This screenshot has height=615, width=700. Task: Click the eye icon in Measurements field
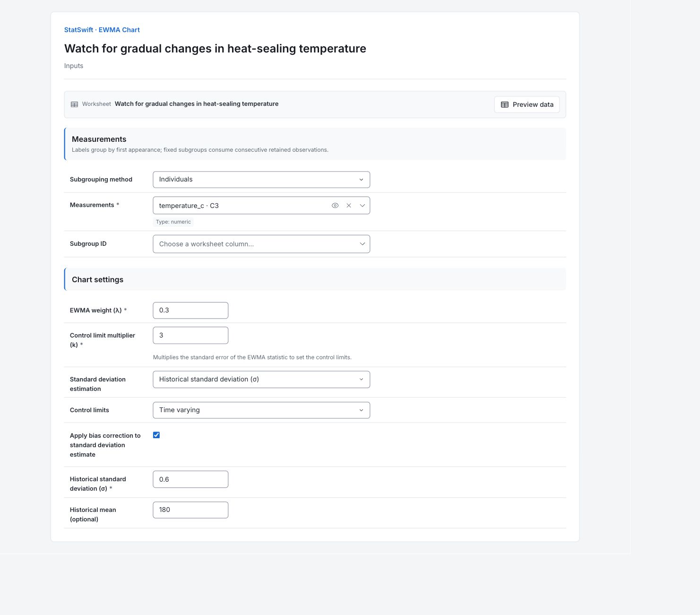[335, 206]
